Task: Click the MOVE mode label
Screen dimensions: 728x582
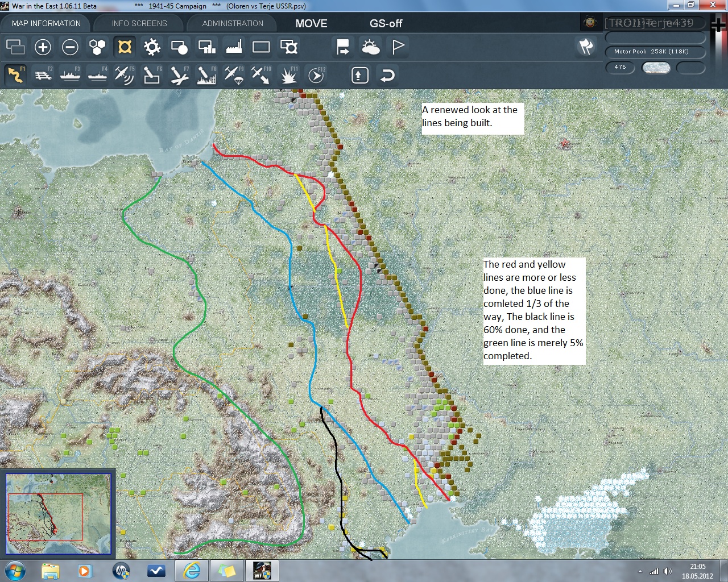Action: (x=311, y=23)
